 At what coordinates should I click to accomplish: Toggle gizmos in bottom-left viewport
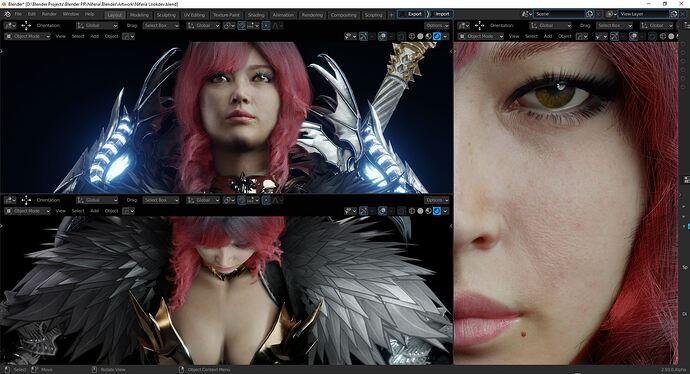363,211
